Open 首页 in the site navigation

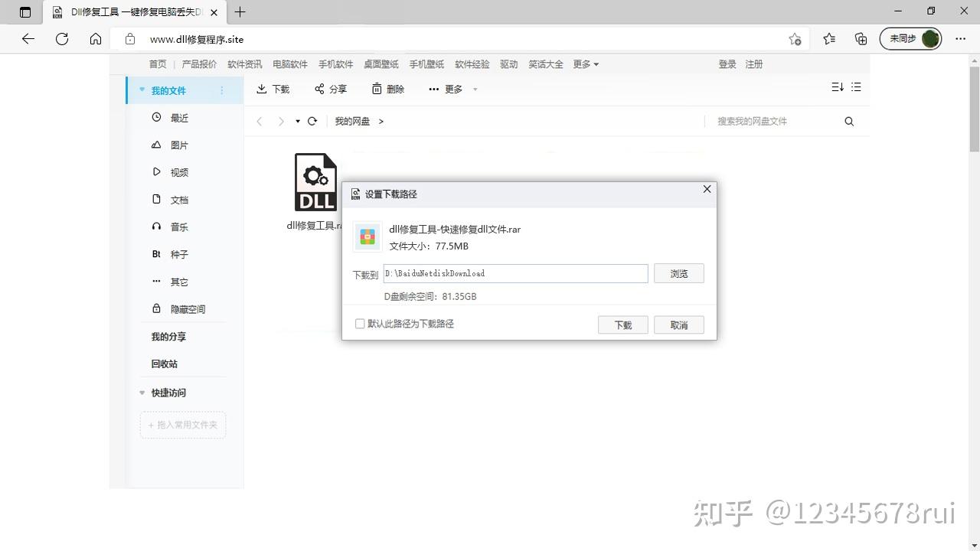pyautogui.click(x=158, y=64)
